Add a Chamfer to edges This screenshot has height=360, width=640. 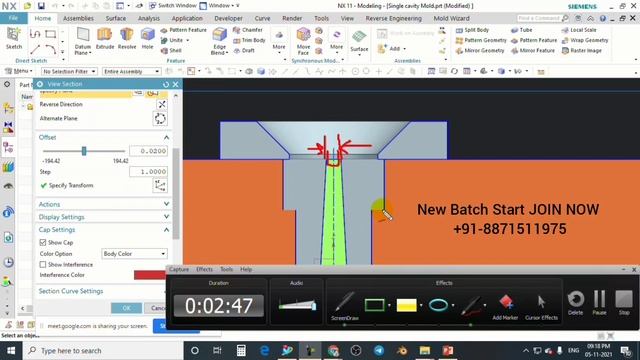248,30
